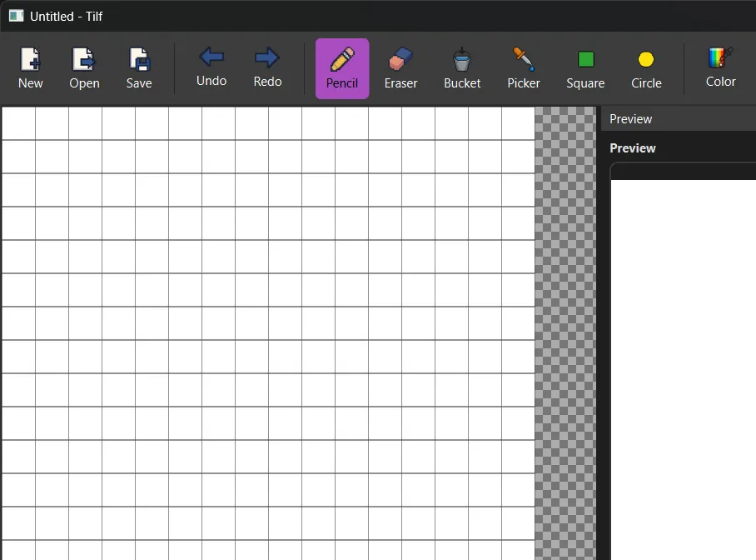Click the top-left cell of the canvas grid
This screenshot has height=560, width=756.
coord(18,123)
